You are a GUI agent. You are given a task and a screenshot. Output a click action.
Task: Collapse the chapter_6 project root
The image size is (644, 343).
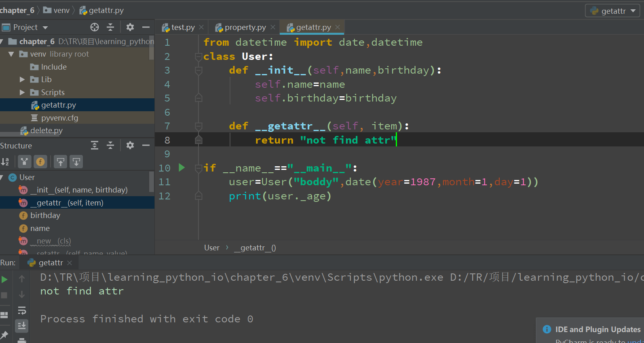tap(2, 42)
